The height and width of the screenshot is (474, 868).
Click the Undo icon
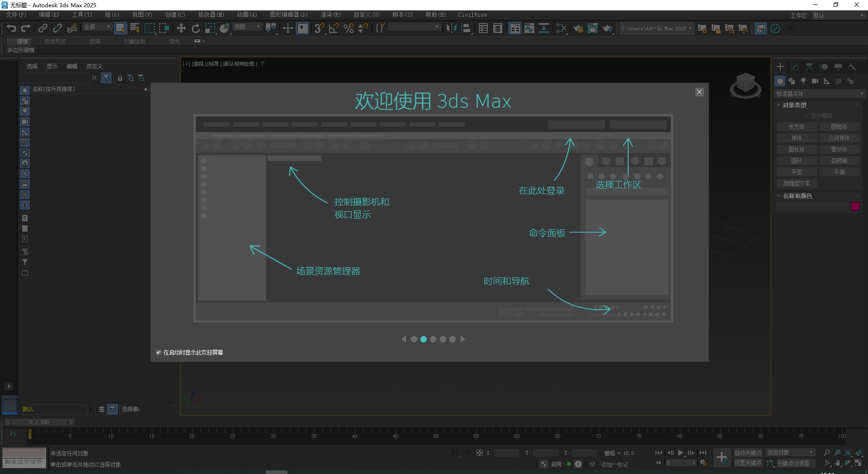11,28
